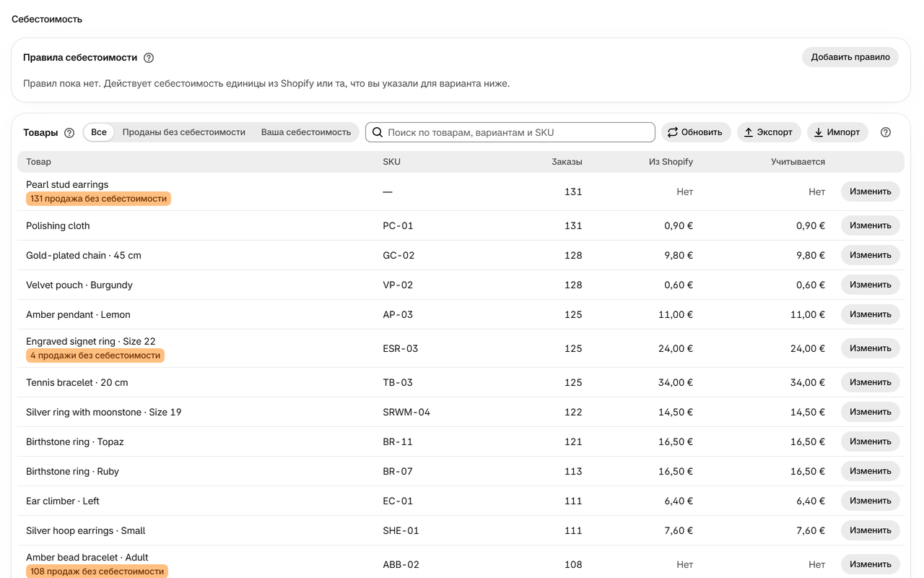Click the SKU column header
This screenshot has width=924, height=578.
click(391, 162)
